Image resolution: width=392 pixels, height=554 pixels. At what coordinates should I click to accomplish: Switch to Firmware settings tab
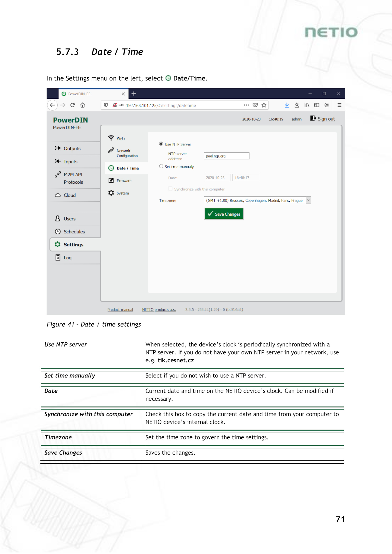pos(124,181)
